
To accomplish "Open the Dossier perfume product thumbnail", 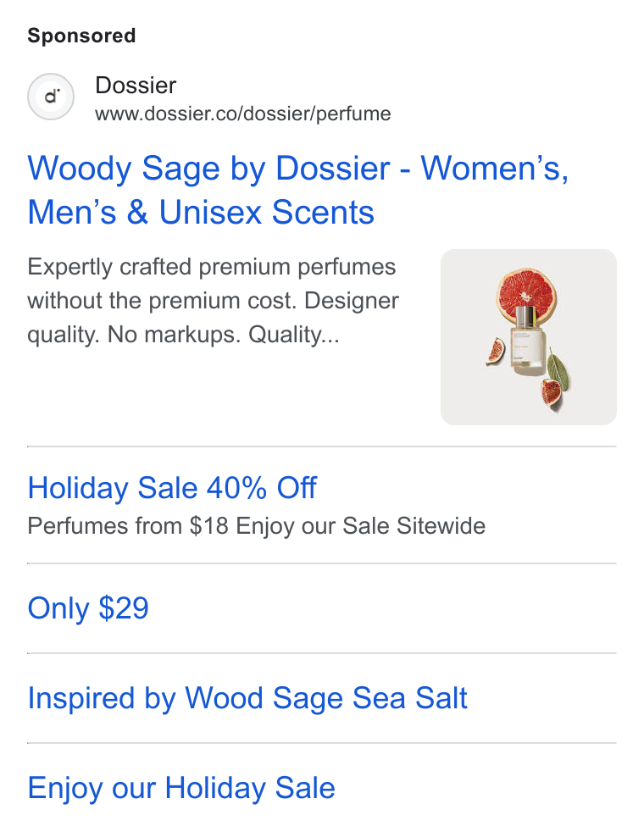I will click(x=529, y=337).
